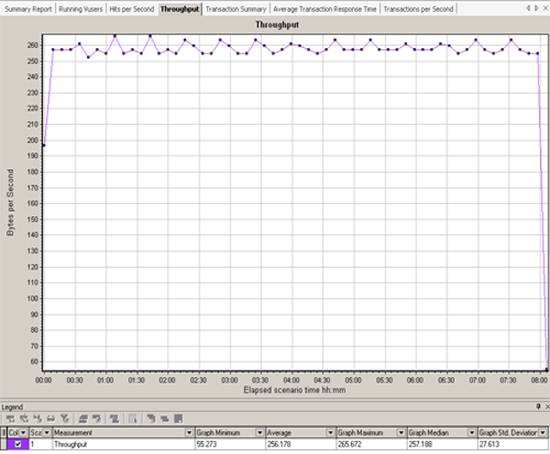
Task: Close the current graph tab via X
Action: pyautogui.click(x=546, y=8)
